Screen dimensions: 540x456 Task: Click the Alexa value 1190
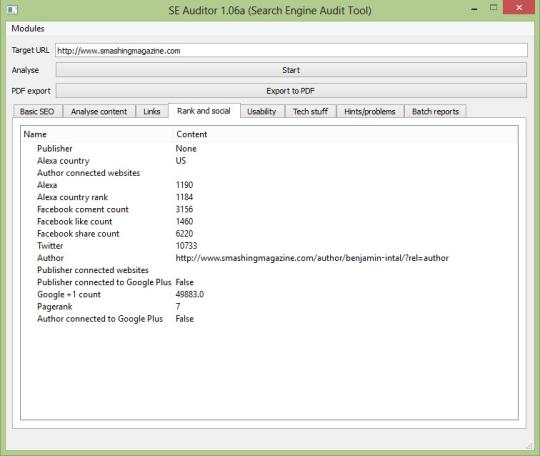[x=184, y=185]
